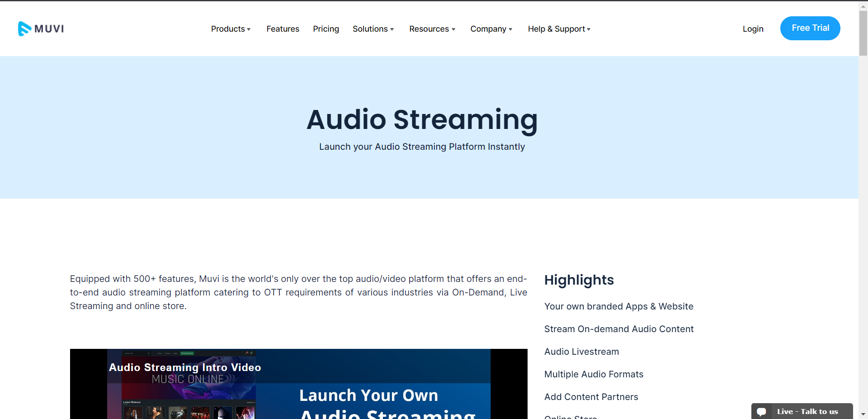This screenshot has width=868, height=419.
Task: Select Add Content Partners highlight
Action: click(x=591, y=397)
